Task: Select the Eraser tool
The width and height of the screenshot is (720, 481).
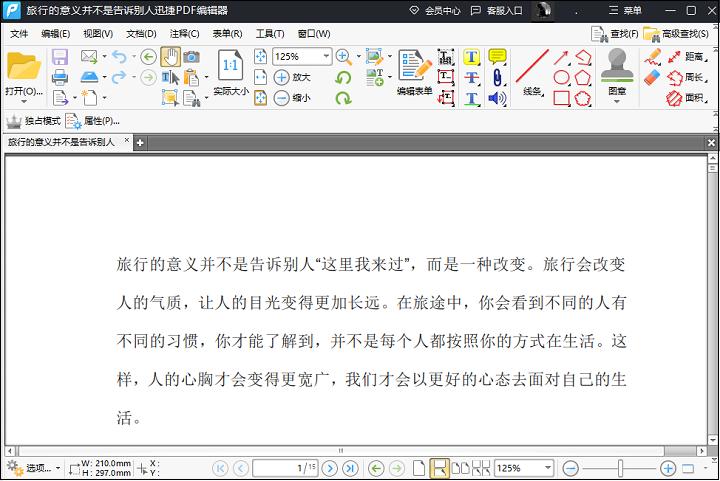Action: [652, 77]
